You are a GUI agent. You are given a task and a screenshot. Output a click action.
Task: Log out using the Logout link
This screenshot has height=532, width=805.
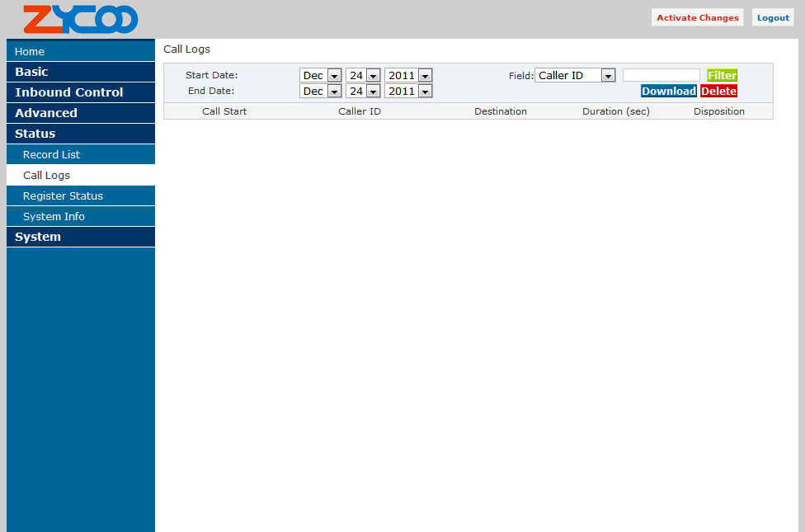(773, 17)
